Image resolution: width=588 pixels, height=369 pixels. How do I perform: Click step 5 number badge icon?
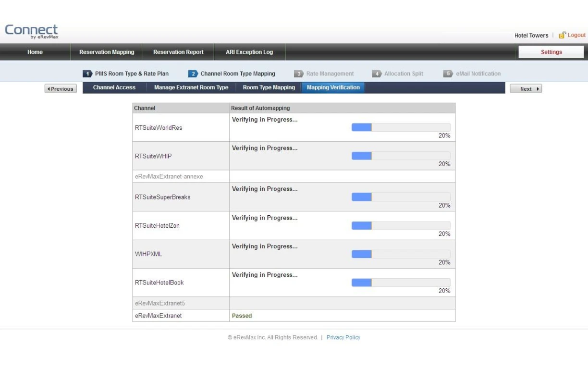tap(448, 74)
